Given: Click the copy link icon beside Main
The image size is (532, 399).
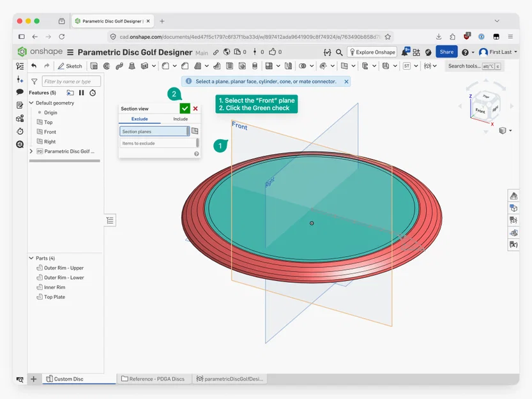Looking at the screenshot, I should [216, 52].
